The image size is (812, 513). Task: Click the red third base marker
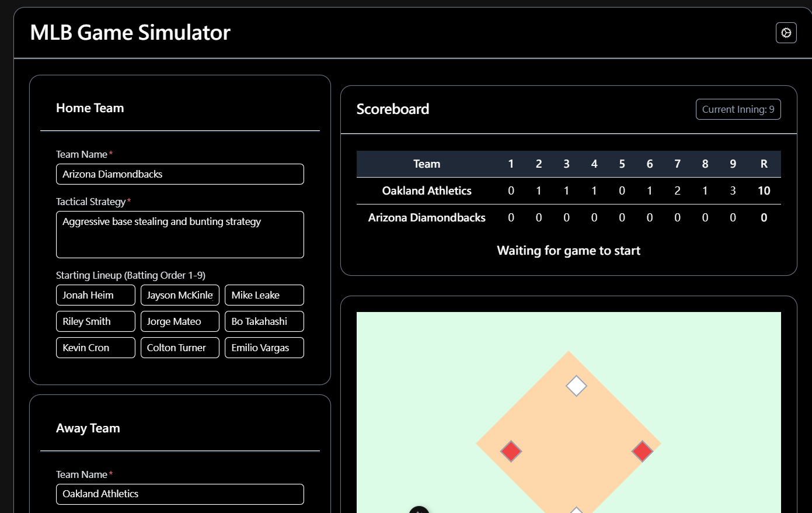pos(511,451)
